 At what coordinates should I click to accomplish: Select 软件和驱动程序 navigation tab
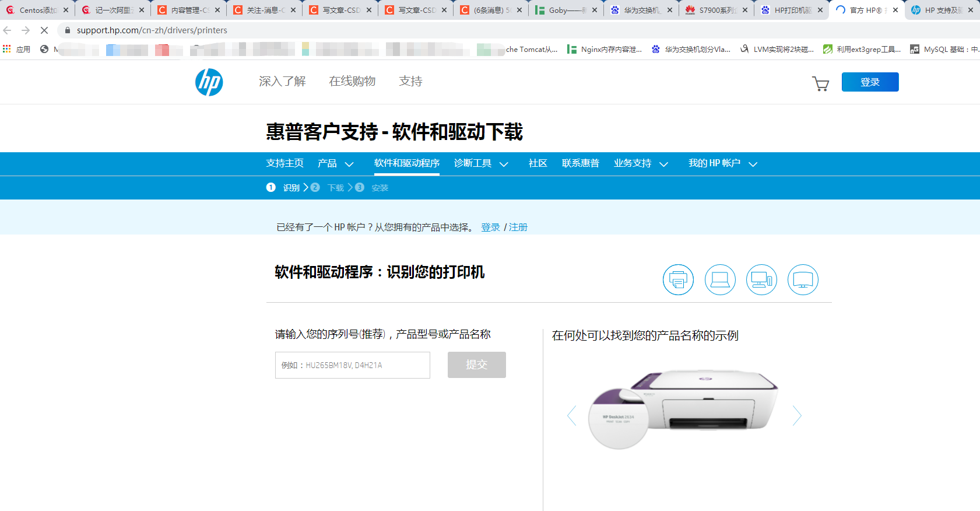click(407, 163)
